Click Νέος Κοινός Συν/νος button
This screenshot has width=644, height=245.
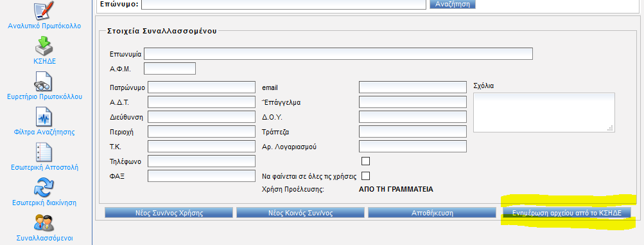(300, 212)
